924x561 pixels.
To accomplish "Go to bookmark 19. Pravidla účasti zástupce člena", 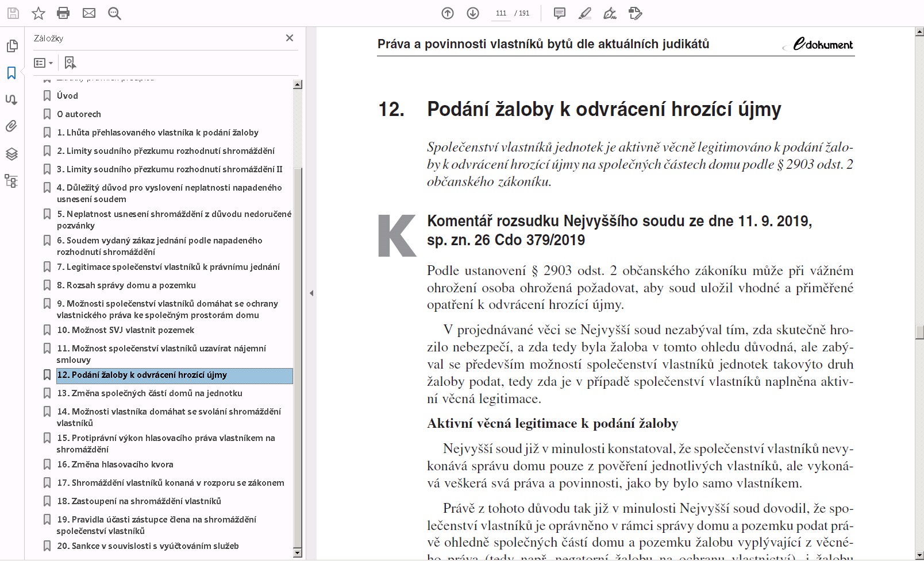I will coord(156,525).
